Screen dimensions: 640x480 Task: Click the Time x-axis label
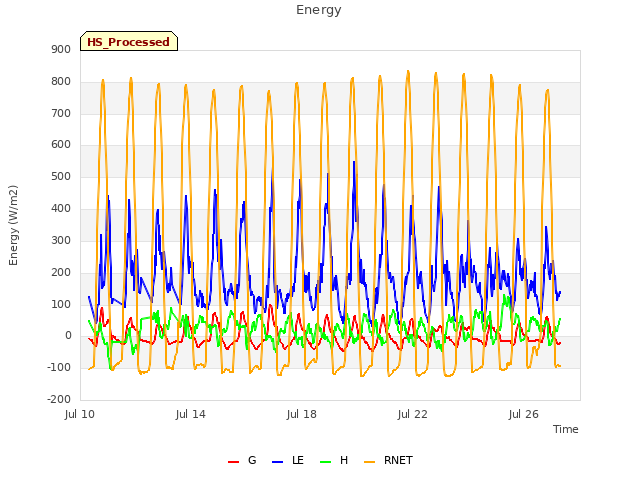[x=565, y=429]
